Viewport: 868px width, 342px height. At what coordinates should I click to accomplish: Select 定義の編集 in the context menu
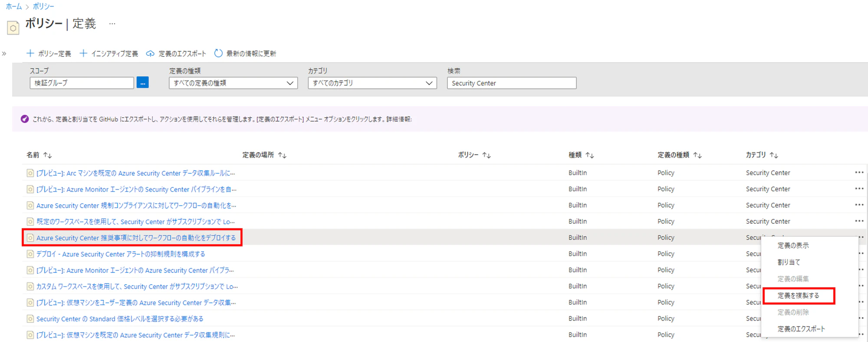click(793, 279)
